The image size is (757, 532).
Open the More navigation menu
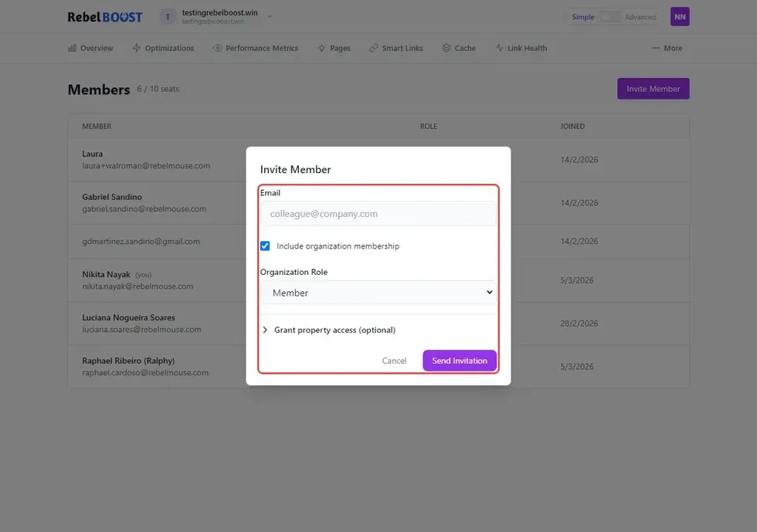[x=667, y=48]
